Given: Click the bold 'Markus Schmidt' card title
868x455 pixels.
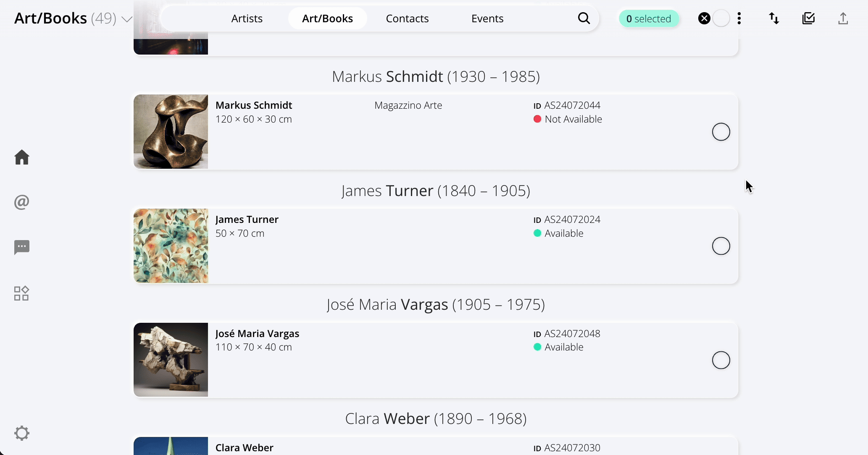Looking at the screenshot, I should 254,105.
